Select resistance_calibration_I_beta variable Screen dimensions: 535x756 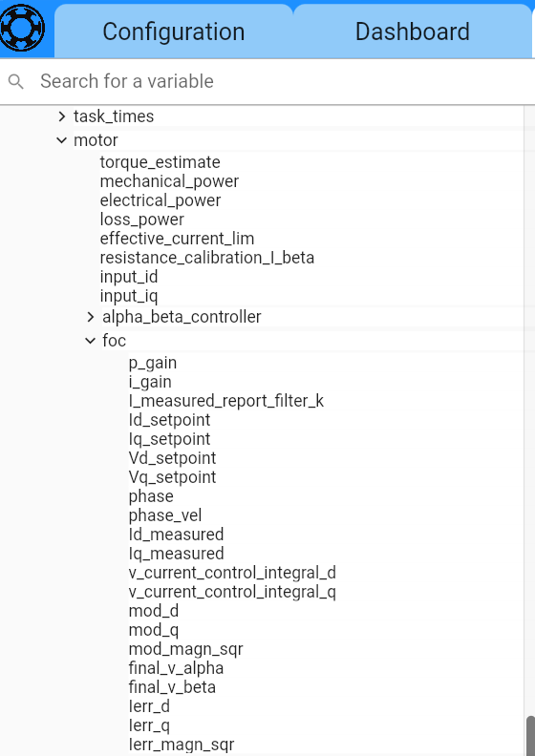(207, 258)
